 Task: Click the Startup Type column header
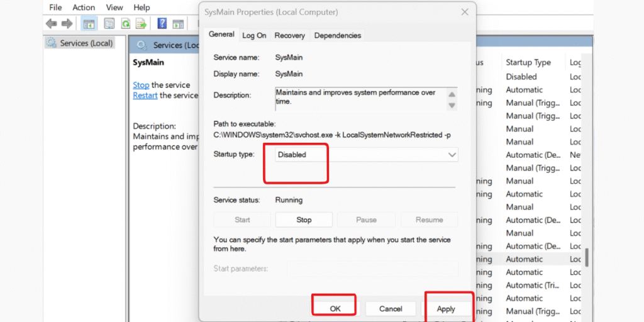click(x=528, y=62)
